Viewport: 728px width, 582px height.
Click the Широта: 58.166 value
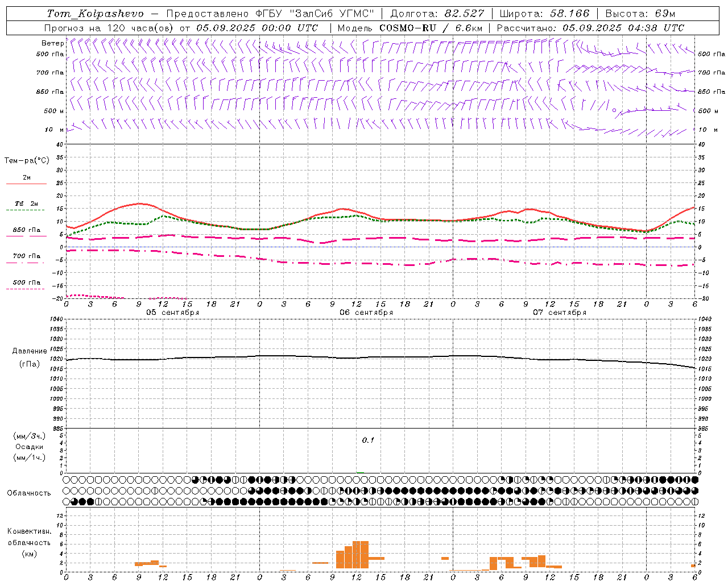coord(544,14)
